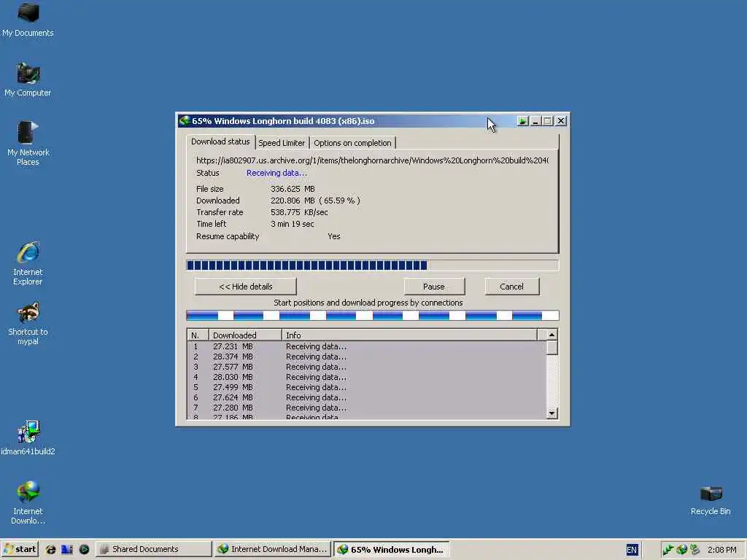The width and height of the screenshot is (747, 560).
Task: Click the media player quick launch icon
Action: [84, 549]
